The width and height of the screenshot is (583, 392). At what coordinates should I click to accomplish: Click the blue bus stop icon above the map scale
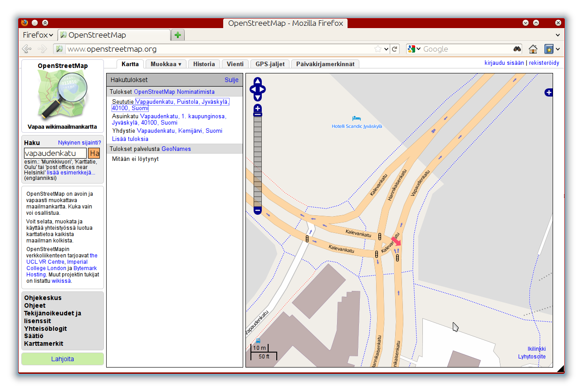pos(258,340)
